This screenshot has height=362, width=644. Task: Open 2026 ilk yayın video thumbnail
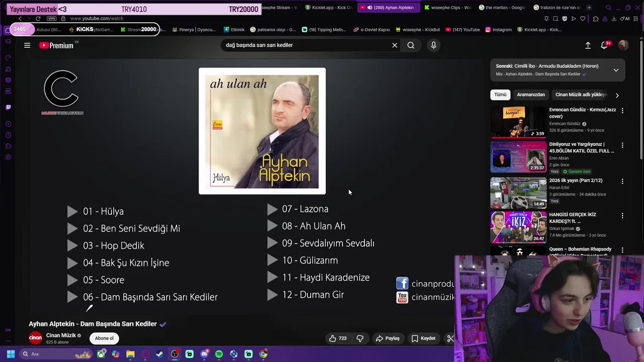(x=518, y=193)
